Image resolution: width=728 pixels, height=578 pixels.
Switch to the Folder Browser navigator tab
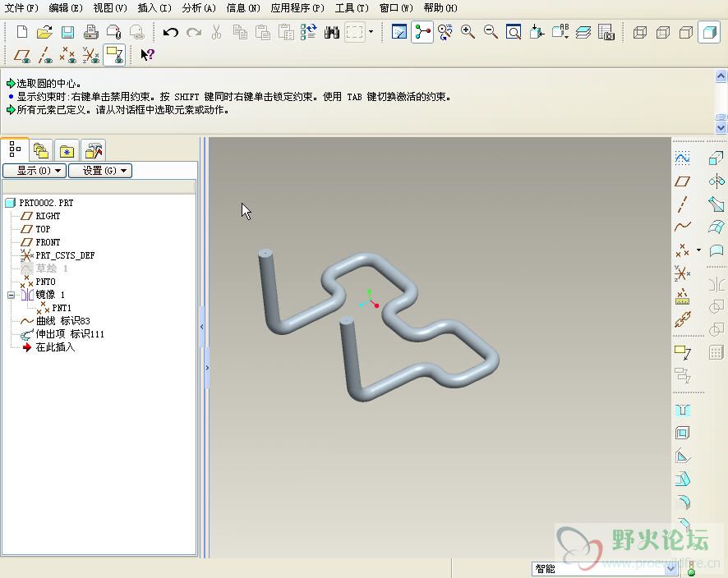pyautogui.click(x=41, y=150)
